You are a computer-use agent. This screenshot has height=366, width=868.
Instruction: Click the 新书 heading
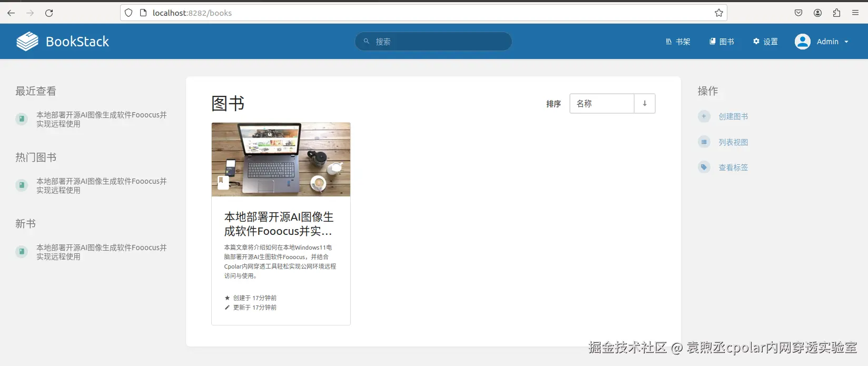25,224
